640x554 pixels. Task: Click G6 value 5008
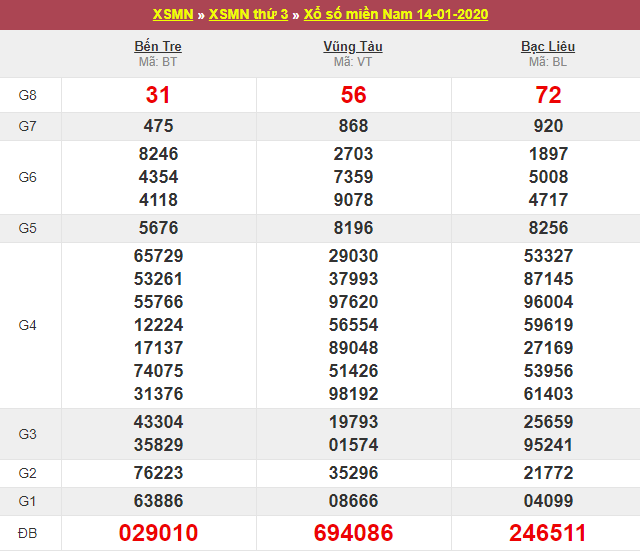point(548,177)
